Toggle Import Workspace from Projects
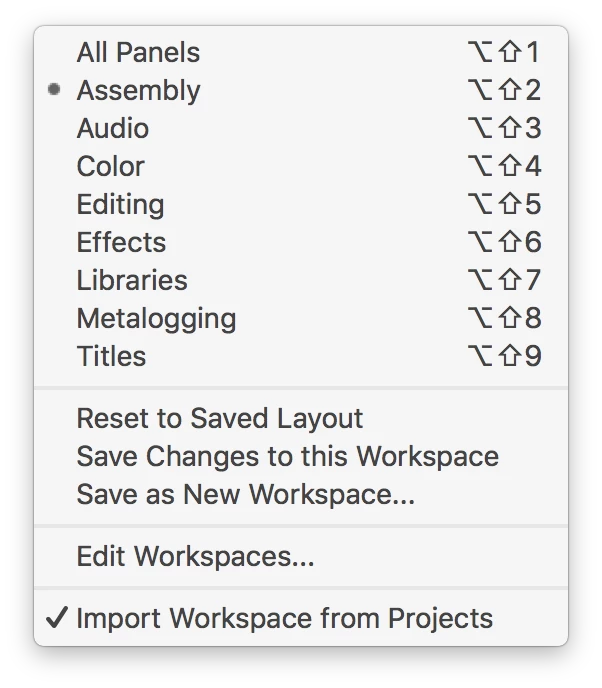The width and height of the screenshot is (602, 688). 284,618
